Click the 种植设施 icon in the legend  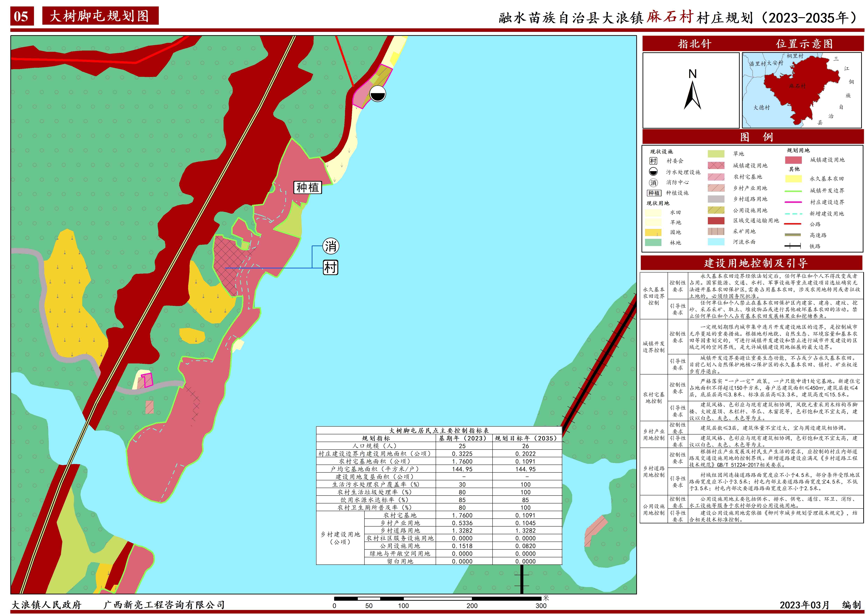click(x=654, y=193)
